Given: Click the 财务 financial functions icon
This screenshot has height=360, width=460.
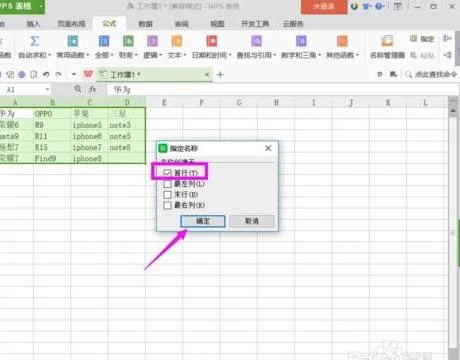Looking at the screenshot, I should pos(128,41).
